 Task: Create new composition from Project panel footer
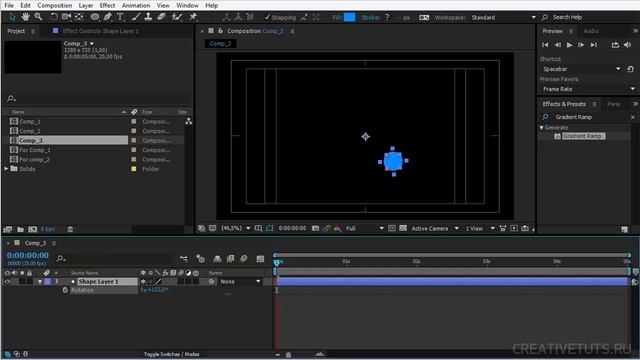click(33, 229)
